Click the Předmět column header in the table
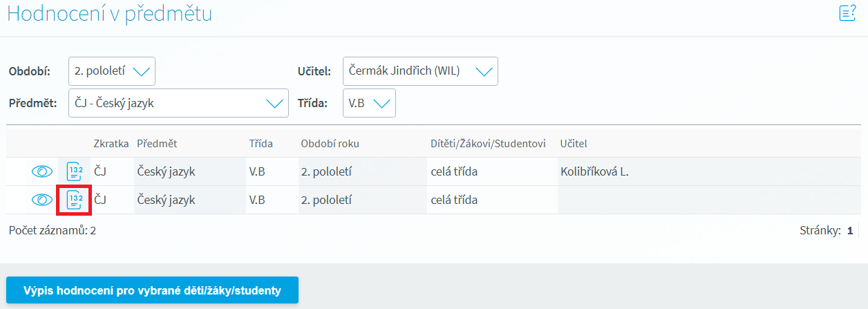 [157, 143]
